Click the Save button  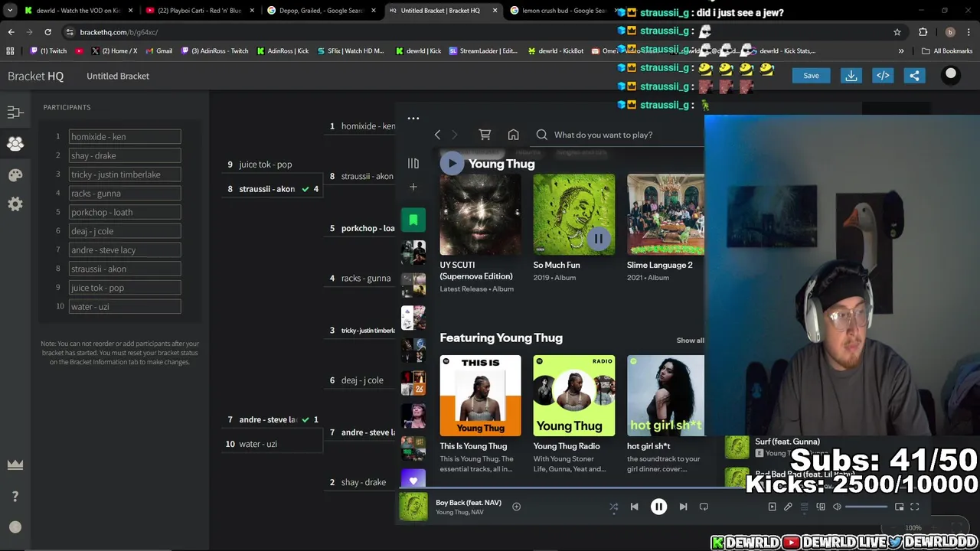point(811,76)
